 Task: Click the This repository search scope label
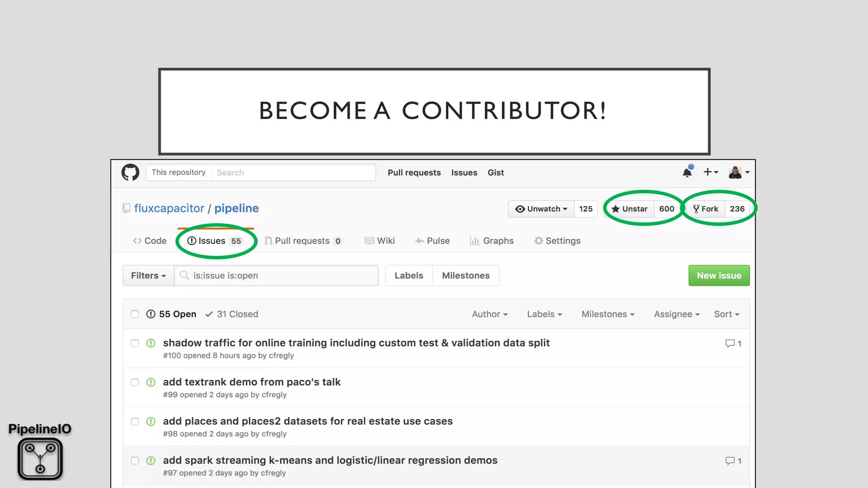[x=178, y=172]
